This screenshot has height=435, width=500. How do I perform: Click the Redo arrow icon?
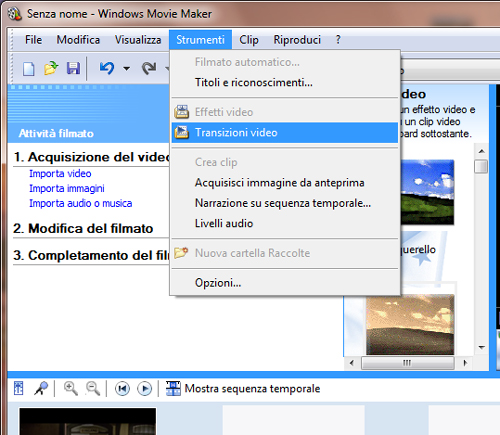click(x=149, y=68)
